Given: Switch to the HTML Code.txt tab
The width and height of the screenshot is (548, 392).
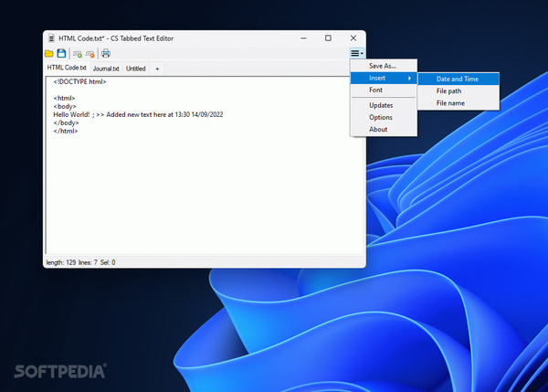Looking at the screenshot, I should tap(67, 68).
